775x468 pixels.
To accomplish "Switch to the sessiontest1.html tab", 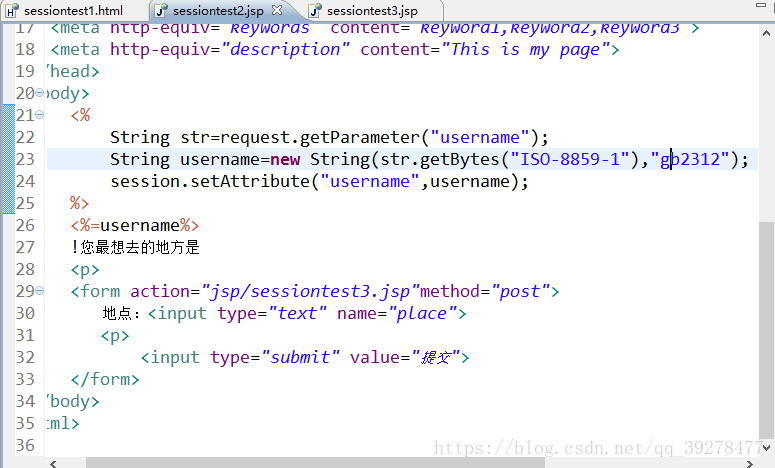I will pos(73,10).
